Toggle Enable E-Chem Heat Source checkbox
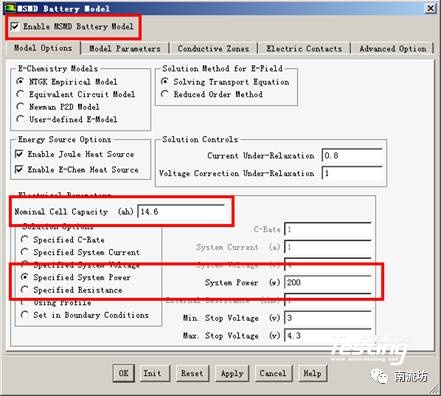441x396 pixels. pyautogui.click(x=19, y=169)
